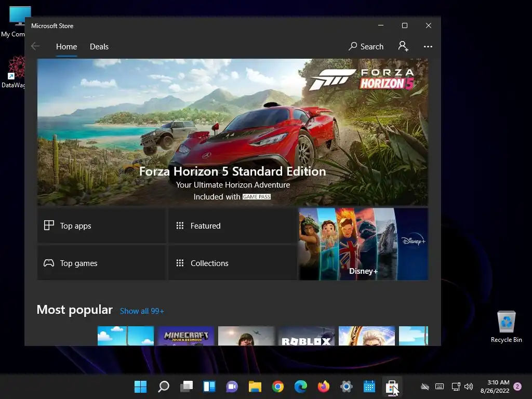
Task: Open the Collections tile
Action: [x=232, y=263]
